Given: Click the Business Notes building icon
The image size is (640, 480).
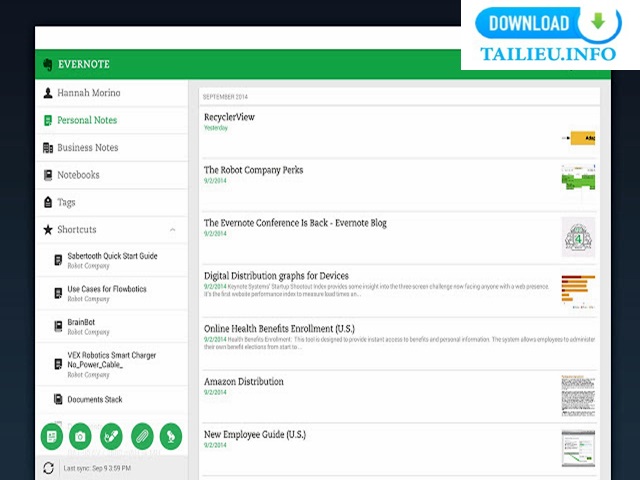Looking at the screenshot, I should (48, 148).
